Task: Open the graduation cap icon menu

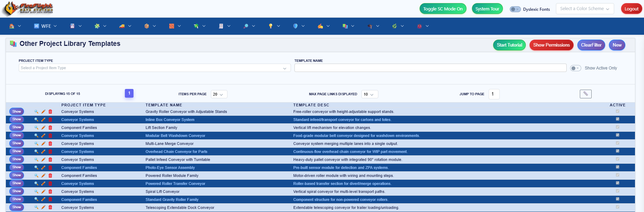Action: tap(373, 26)
